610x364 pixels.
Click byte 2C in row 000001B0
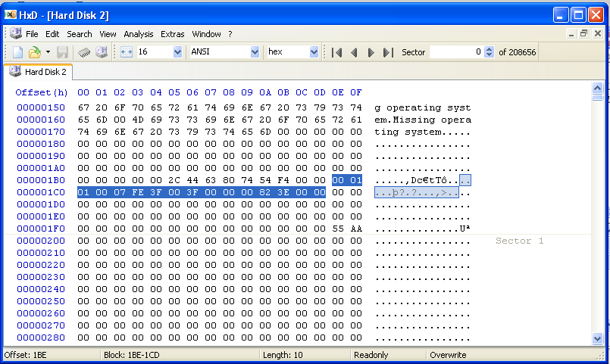[x=174, y=180]
